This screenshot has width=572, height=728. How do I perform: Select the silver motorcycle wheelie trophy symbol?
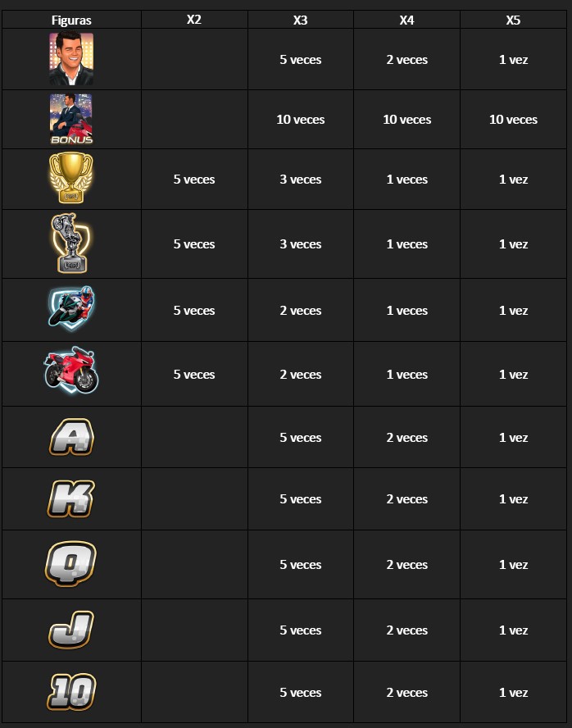click(x=71, y=243)
